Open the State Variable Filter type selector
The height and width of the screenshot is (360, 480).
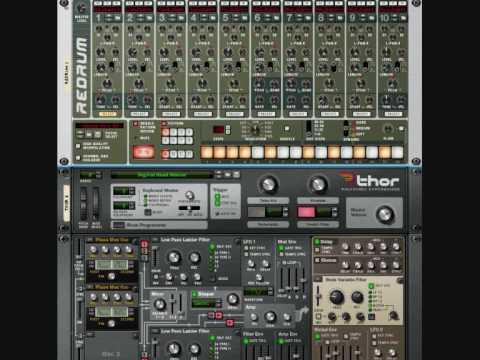pos(318,279)
